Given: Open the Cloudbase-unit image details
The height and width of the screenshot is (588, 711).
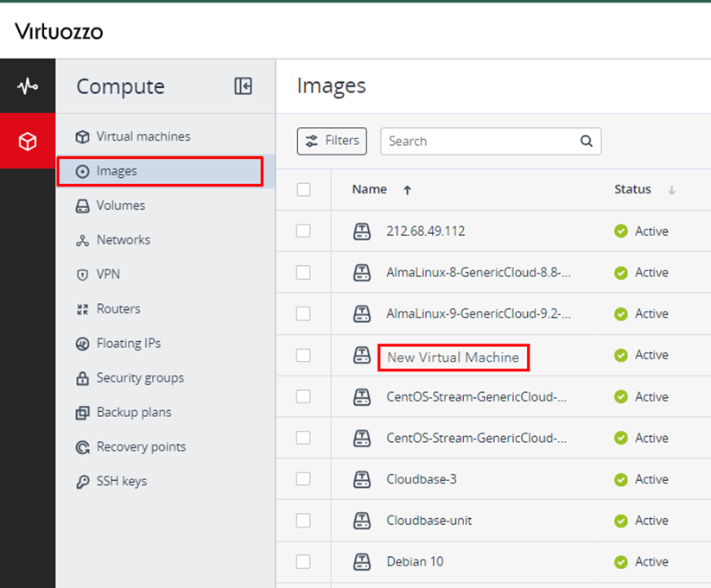Looking at the screenshot, I should 429,521.
